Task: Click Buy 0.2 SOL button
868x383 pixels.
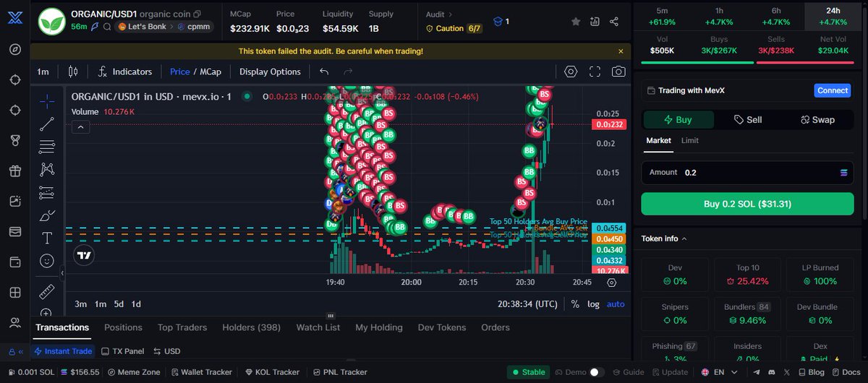Action: 747,204
